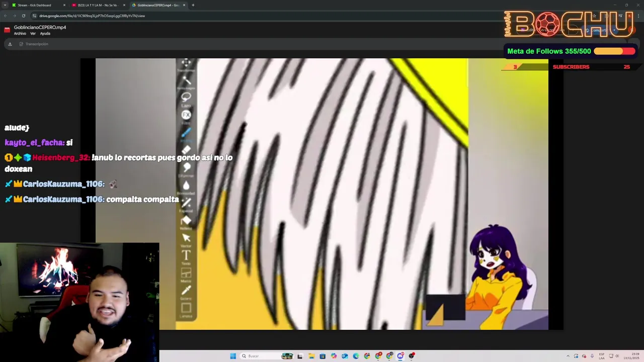Open the ESP LAA language switcher
The height and width of the screenshot is (362, 644).
[602, 356]
